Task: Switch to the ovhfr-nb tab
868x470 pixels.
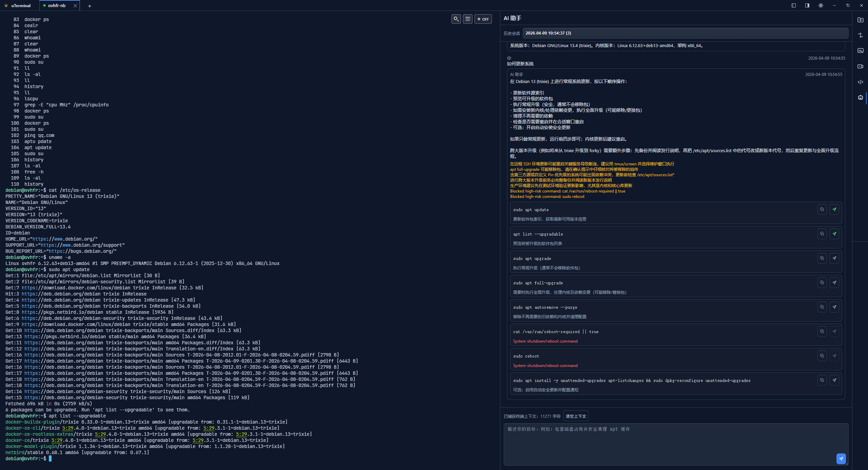Action: tap(57, 6)
